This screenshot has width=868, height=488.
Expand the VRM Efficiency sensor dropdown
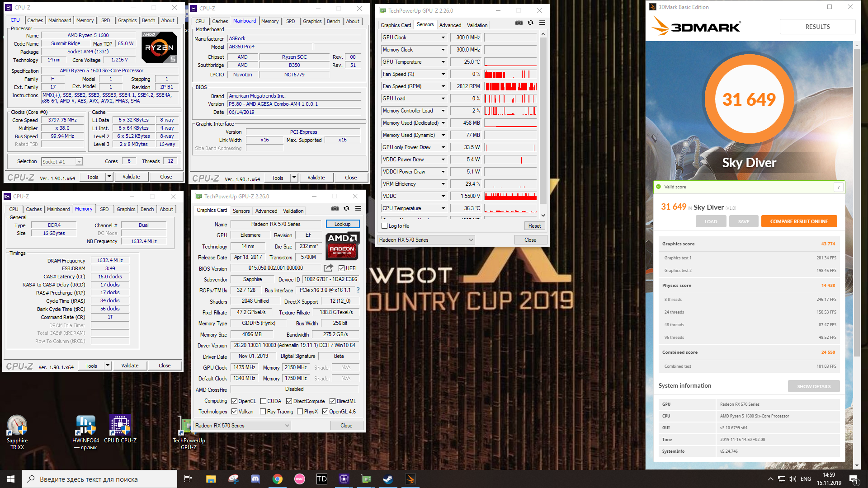click(x=443, y=184)
